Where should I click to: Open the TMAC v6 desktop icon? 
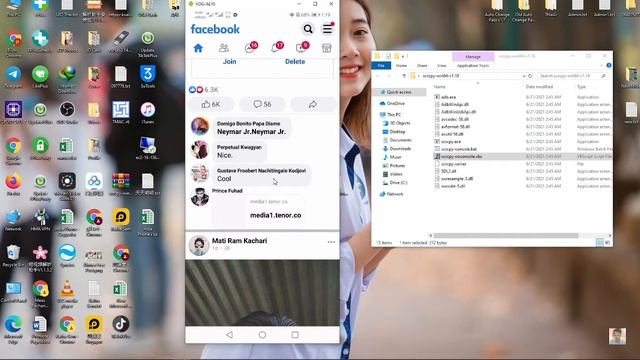coord(121,113)
